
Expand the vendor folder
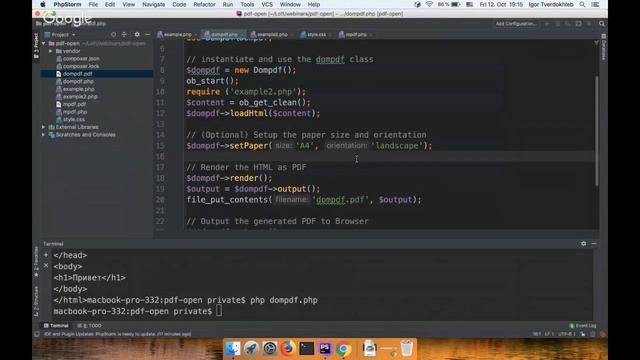[x=51, y=51]
